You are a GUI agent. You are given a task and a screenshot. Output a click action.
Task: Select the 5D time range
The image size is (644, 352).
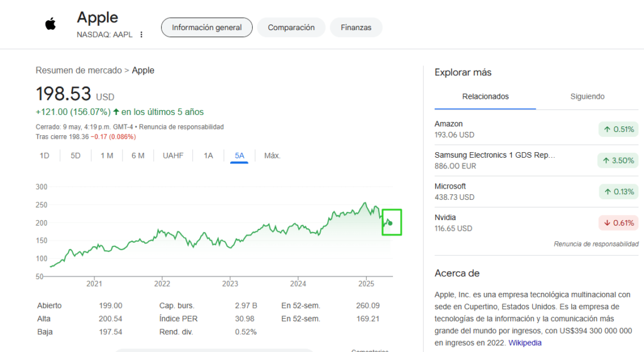point(75,156)
